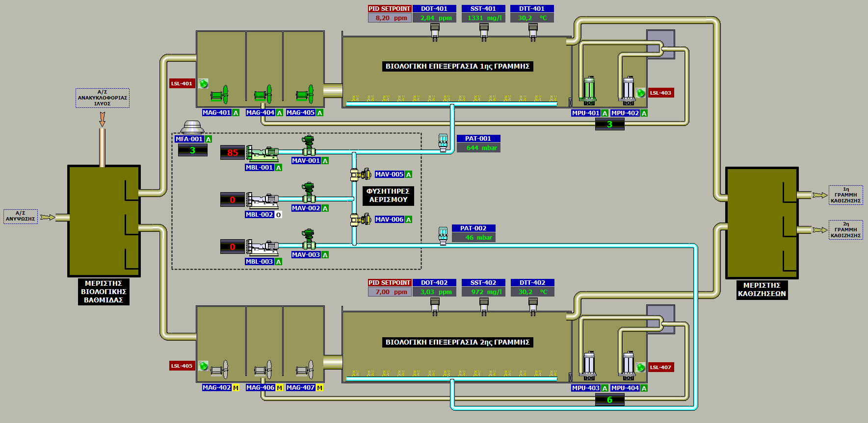Viewport: 868px width, 423px height.
Task: Select the MAV-005 yellow valve icon
Action: tap(361, 174)
